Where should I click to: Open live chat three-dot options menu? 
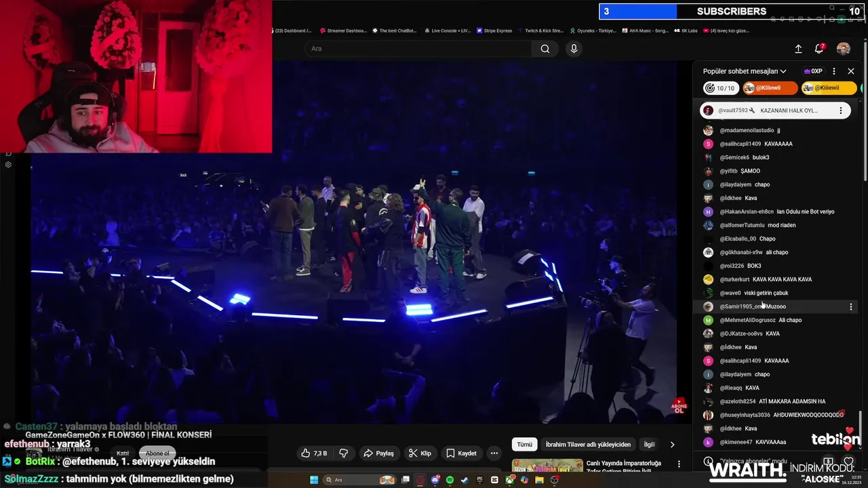(834, 71)
